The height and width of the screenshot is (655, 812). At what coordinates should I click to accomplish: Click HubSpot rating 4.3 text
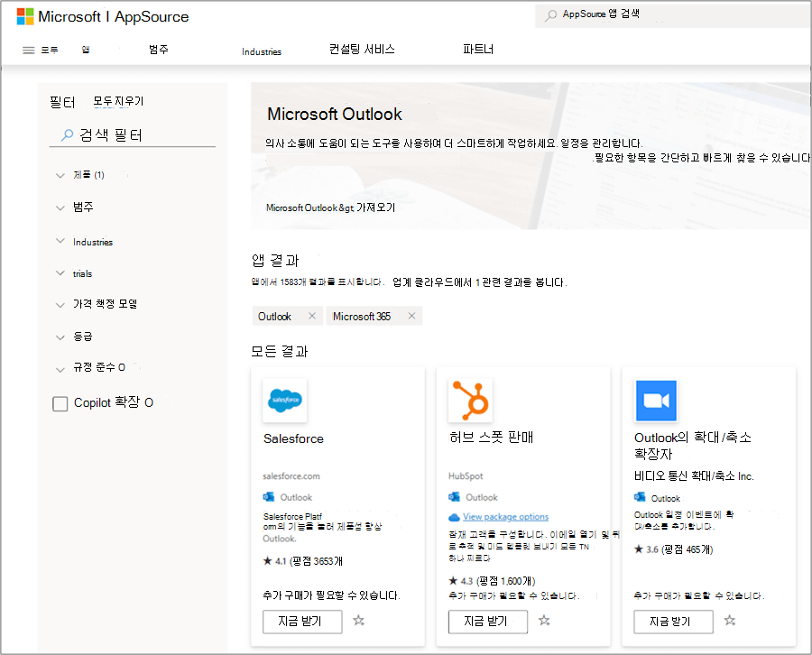pos(492,581)
